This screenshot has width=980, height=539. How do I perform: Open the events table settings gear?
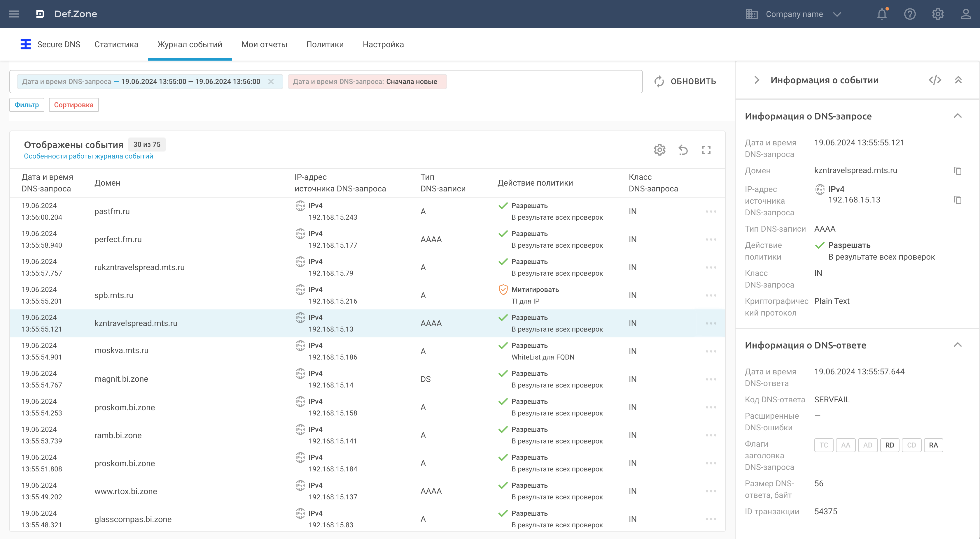pyautogui.click(x=659, y=150)
